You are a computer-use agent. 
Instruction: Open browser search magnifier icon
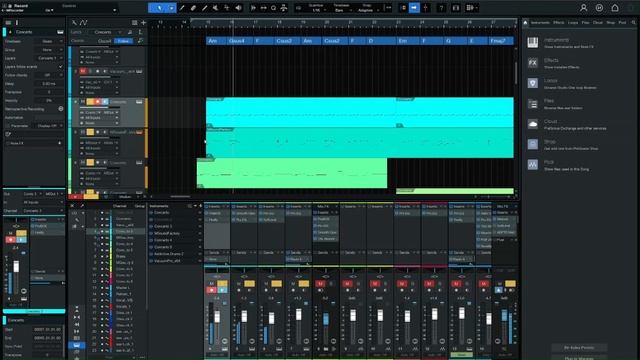click(634, 22)
